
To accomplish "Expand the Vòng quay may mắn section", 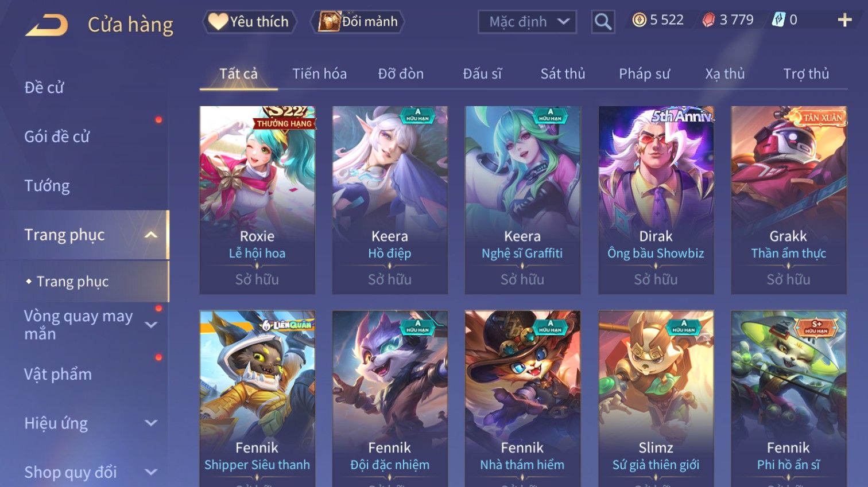I will point(151,325).
